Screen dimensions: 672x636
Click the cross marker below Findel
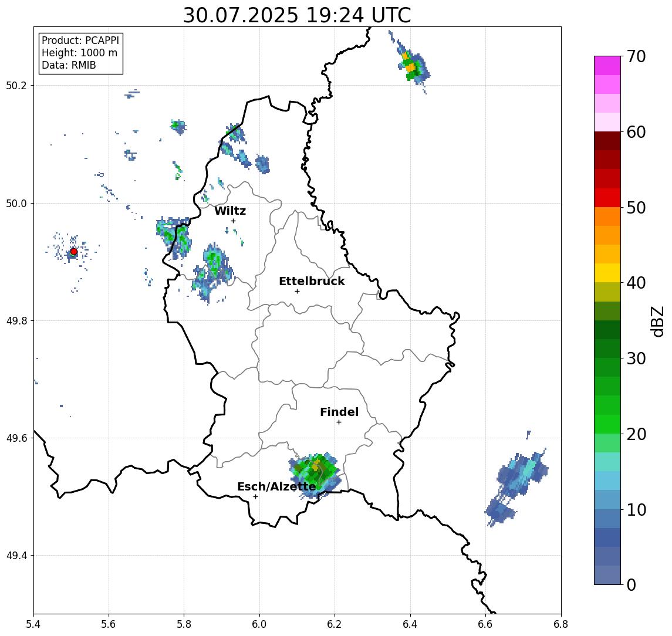[x=339, y=422]
